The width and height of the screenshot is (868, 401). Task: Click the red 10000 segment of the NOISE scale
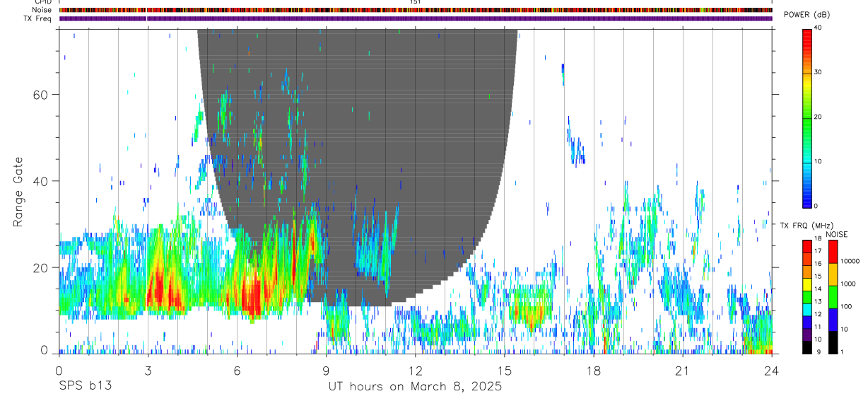click(x=833, y=252)
